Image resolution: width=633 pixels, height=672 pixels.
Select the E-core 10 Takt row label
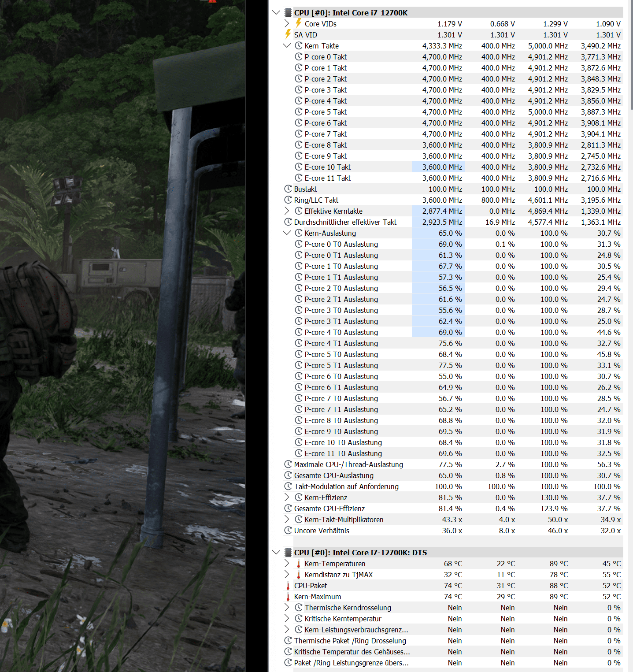328,167
